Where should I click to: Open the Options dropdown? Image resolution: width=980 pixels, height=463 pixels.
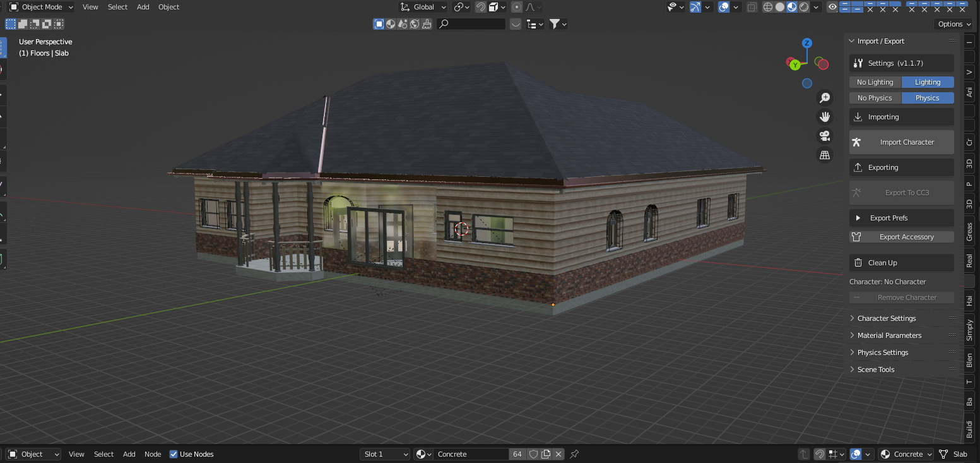[953, 24]
